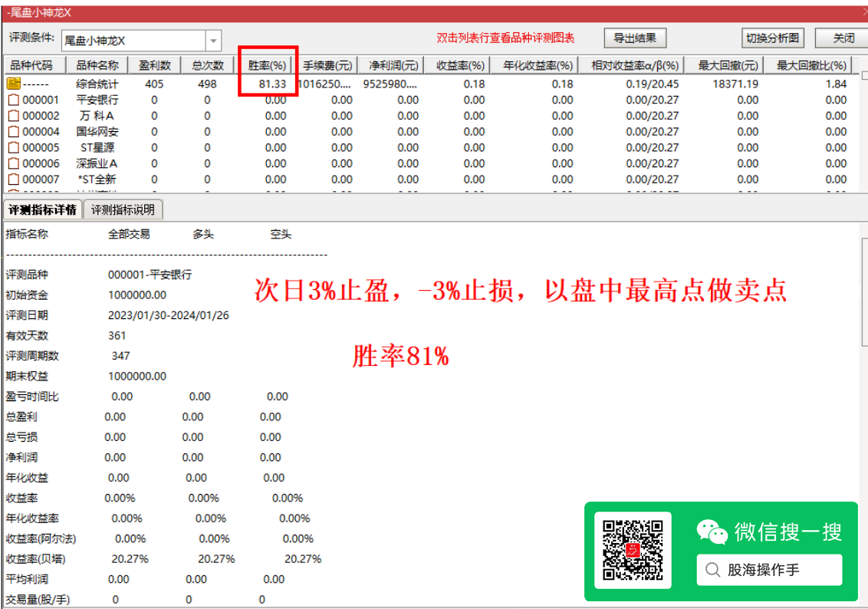
Task: Click the document icon beside 000005
Action: (x=13, y=148)
